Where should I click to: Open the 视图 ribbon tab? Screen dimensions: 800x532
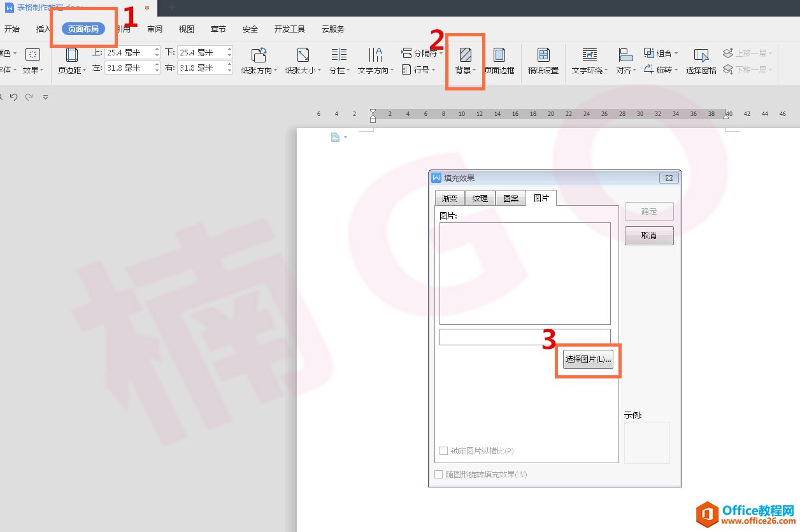187,29
